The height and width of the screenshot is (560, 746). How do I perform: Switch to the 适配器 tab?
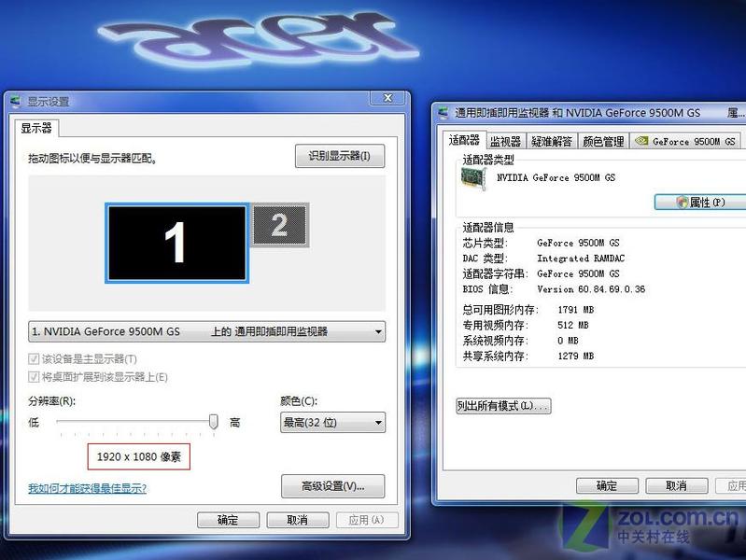(464, 140)
